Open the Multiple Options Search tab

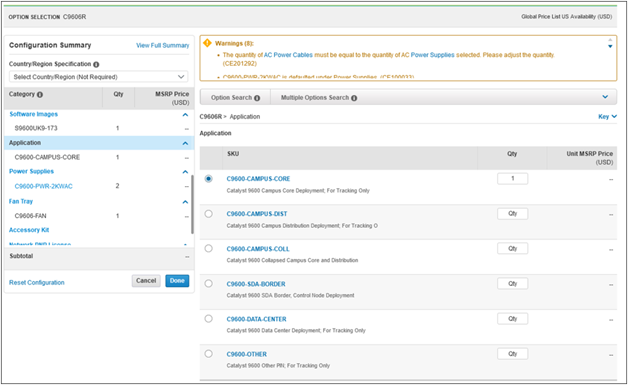pyautogui.click(x=319, y=98)
